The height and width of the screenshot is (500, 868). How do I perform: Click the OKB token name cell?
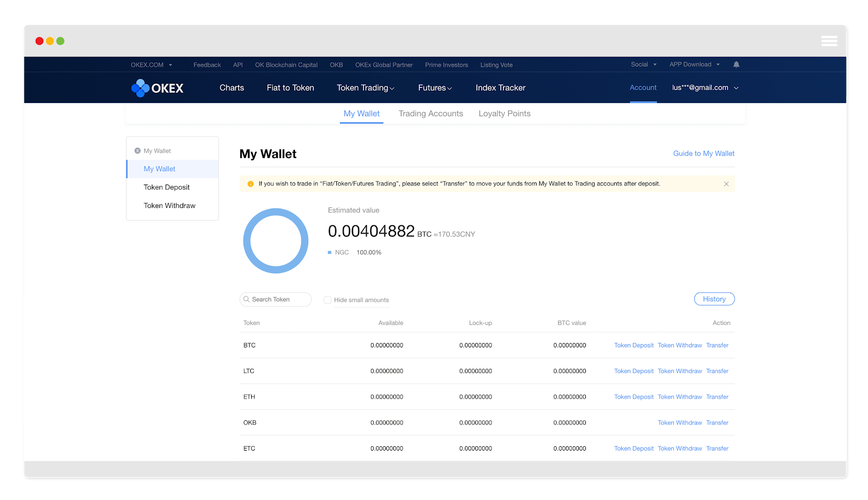coord(250,423)
